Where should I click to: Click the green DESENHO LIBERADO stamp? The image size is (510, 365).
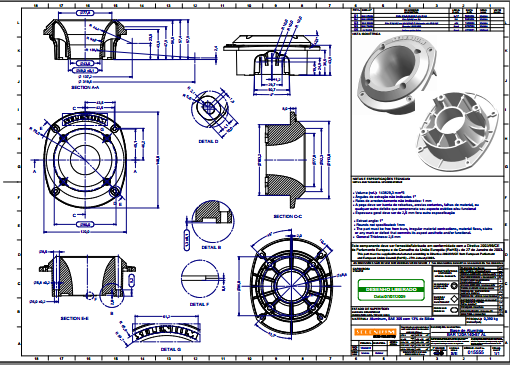[391, 290]
